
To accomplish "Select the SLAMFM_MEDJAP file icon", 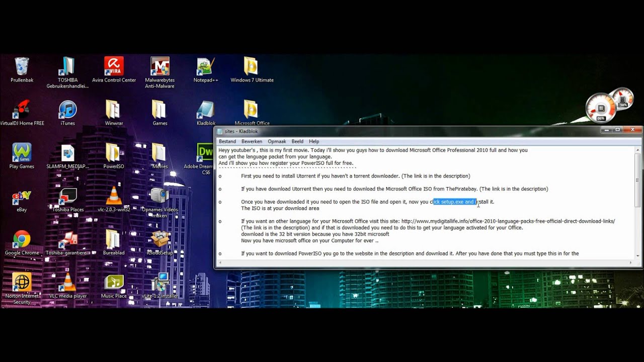I will (x=67, y=156).
